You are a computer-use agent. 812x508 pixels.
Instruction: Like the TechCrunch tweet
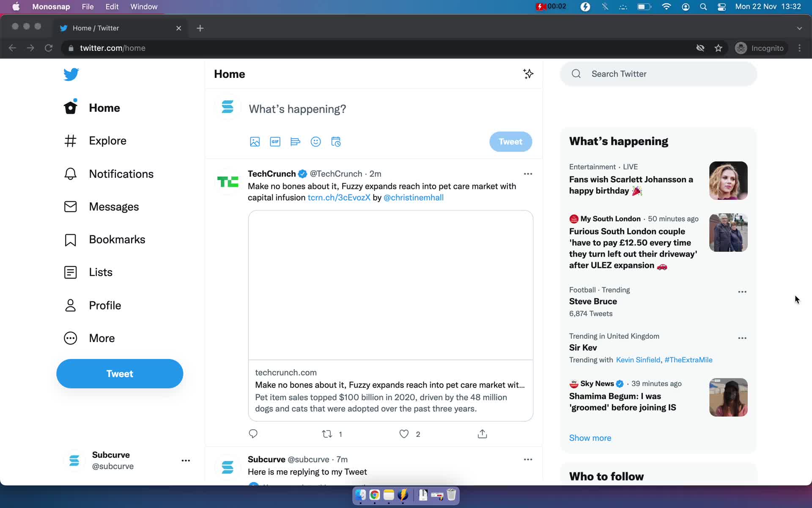tap(404, 434)
